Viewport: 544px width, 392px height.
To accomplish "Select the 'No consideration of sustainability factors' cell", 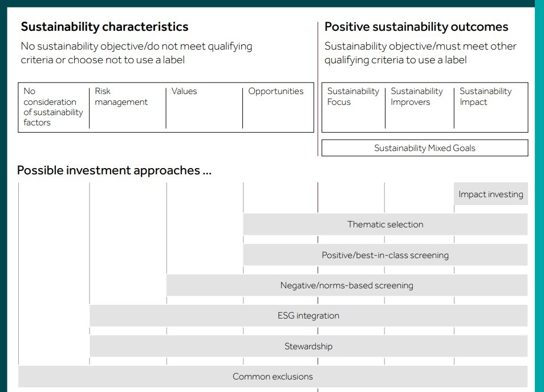I will click(x=53, y=107).
